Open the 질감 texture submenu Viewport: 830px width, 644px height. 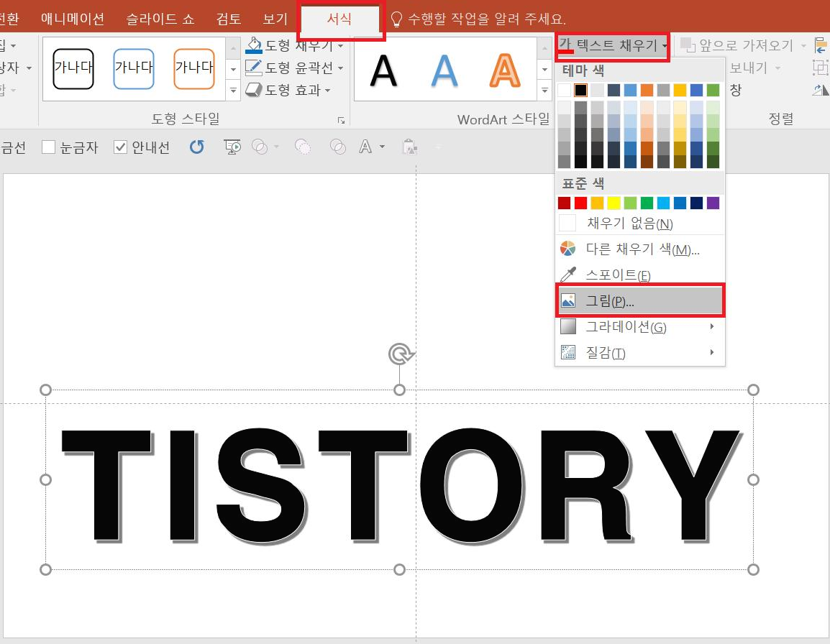tap(640, 352)
